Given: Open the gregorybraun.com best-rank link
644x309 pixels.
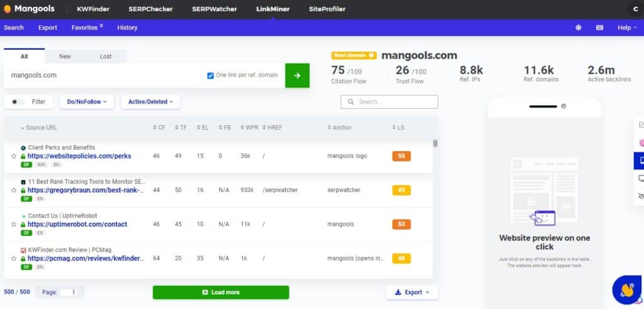Looking at the screenshot, I should coord(86,190).
